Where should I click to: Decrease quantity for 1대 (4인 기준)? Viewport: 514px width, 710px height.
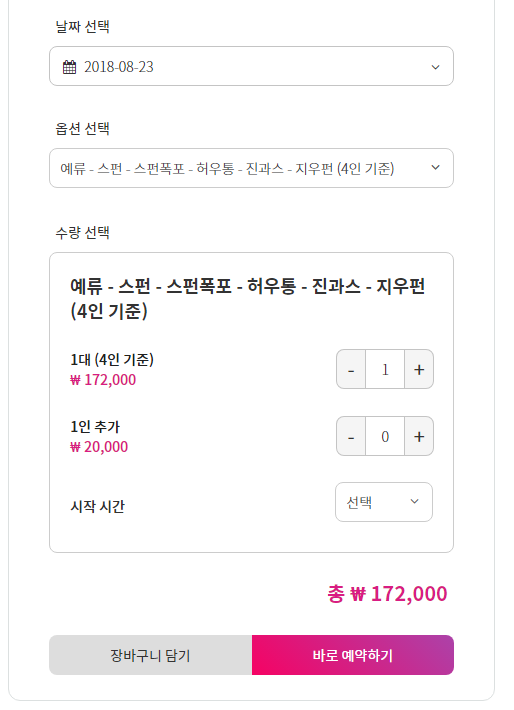coord(351,369)
